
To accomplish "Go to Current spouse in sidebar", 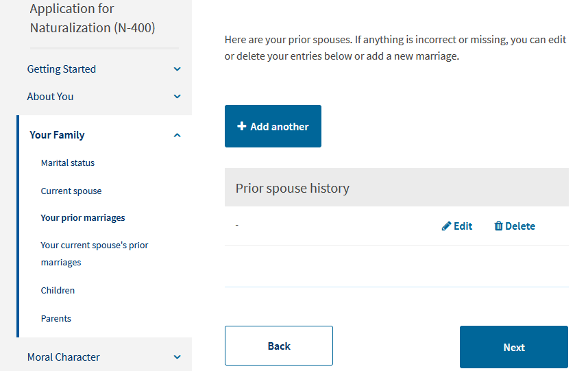I will [71, 191].
